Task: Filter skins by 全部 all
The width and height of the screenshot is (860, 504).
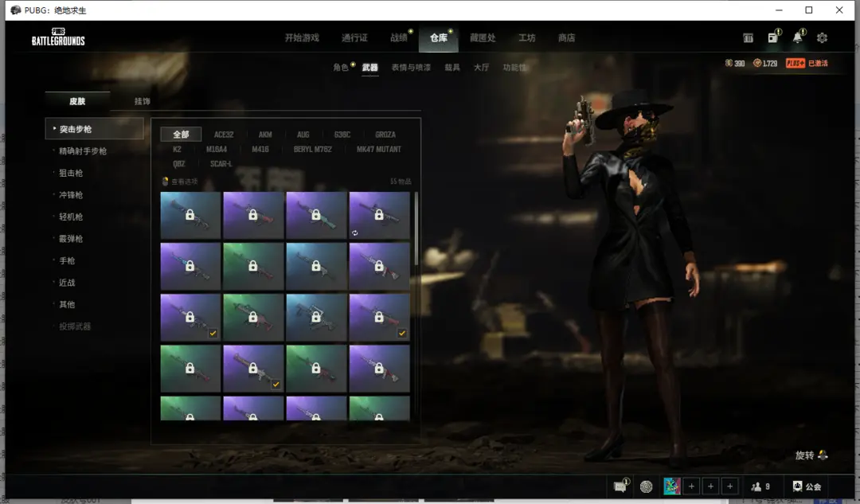Action: coord(181,135)
